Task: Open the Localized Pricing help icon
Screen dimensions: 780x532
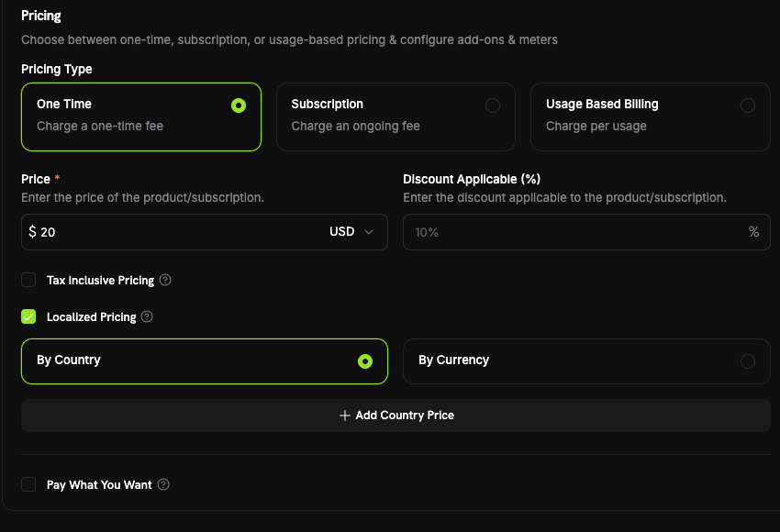Action: 147,316
